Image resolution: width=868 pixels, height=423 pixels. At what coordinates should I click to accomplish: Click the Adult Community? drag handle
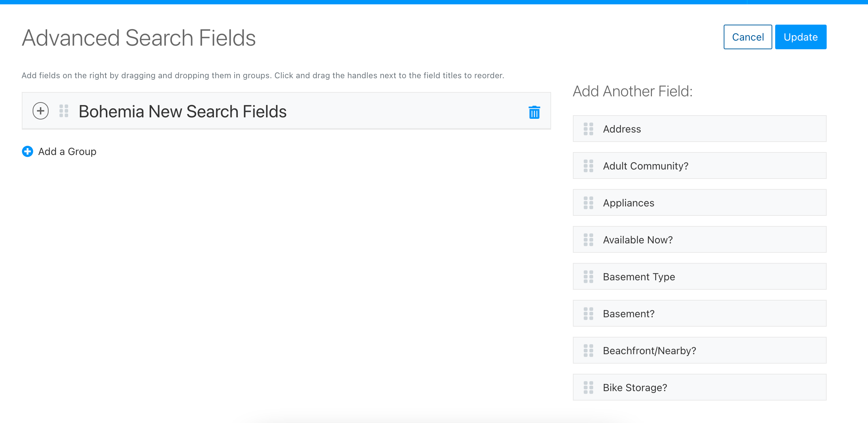tap(588, 166)
